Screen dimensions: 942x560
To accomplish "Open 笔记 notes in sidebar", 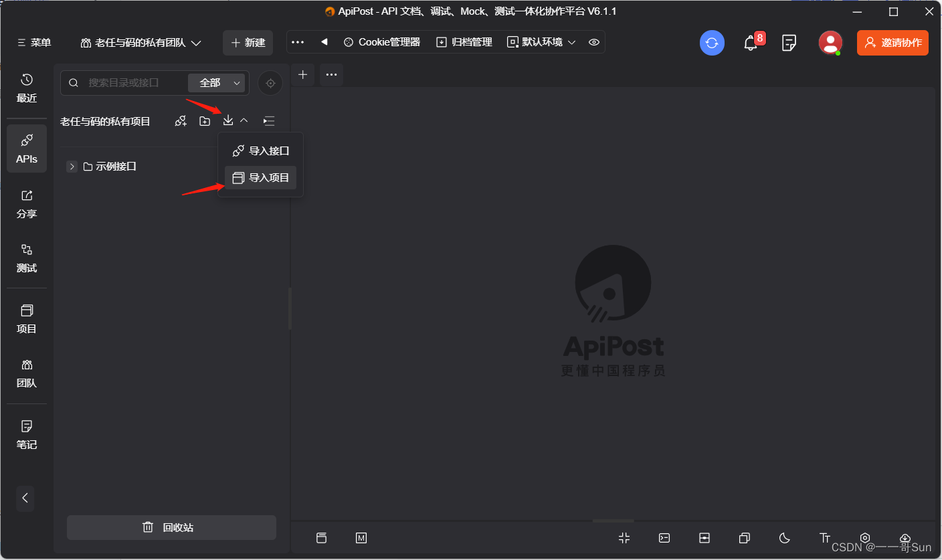I will [x=27, y=434].
